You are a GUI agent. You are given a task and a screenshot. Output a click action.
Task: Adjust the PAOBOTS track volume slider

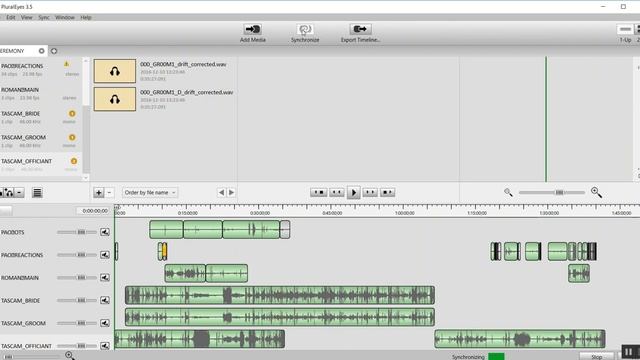pyautogui.click(x=81, y=232)
